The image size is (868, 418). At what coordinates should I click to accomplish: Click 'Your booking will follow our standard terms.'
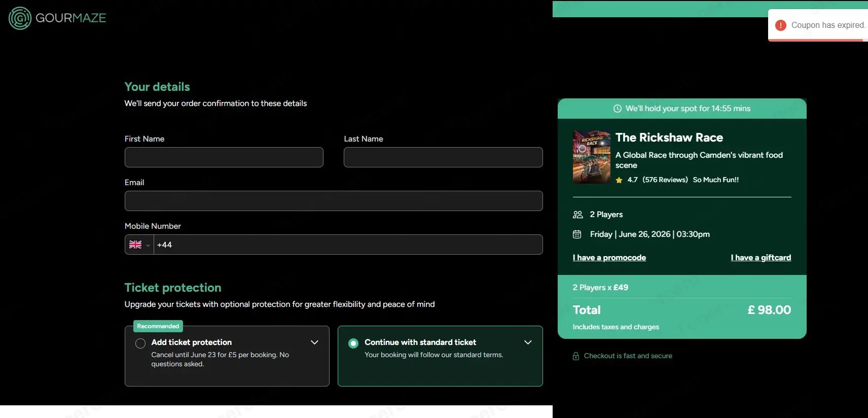point(434,355)
